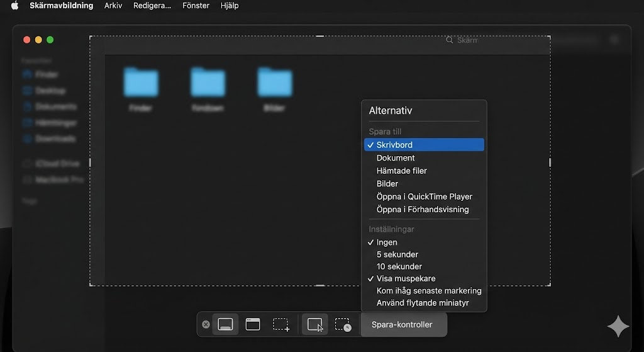Enable Använd flytande miniatyr option
The height and width of the screenshot is (352, 644).
pyautogui.click(x=423, y=303)
